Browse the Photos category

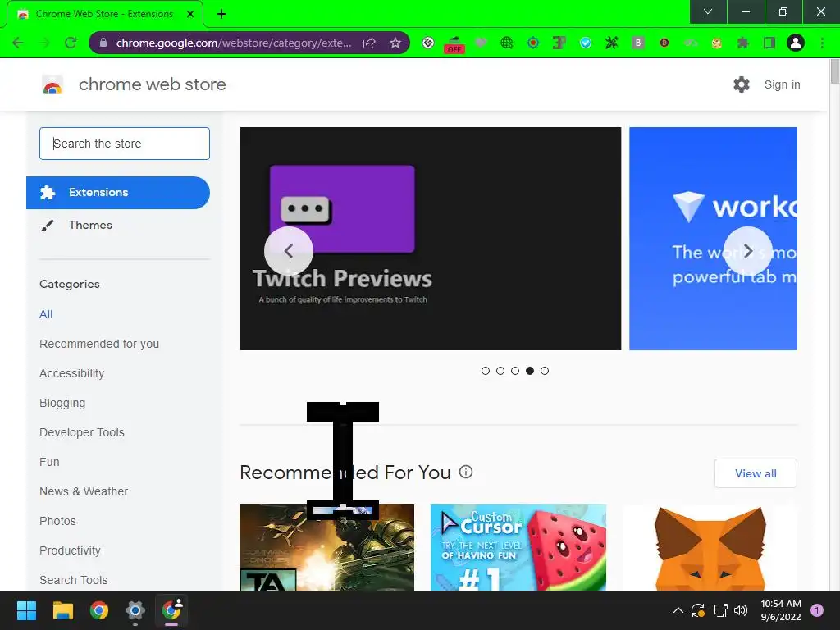pyautogui.click(x=58, y=521)
